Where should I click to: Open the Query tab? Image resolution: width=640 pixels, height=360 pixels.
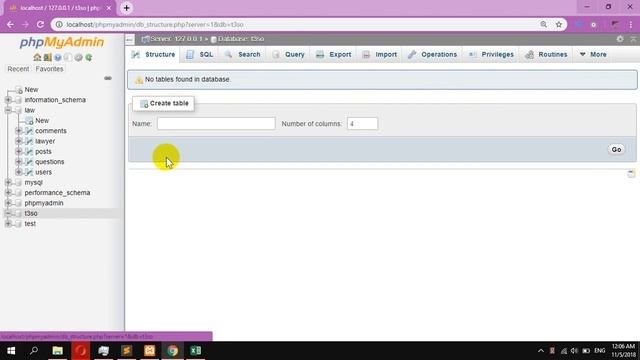pyautogui.click(x=288, y=54)
